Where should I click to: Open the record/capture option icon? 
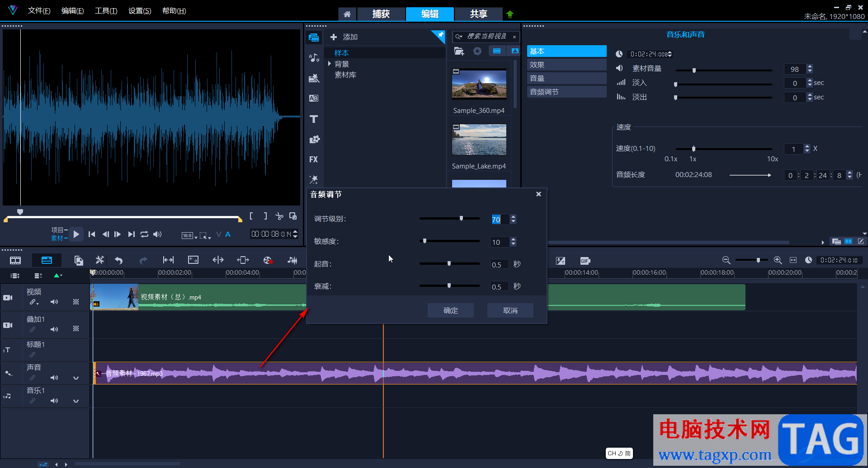point(268,260)
